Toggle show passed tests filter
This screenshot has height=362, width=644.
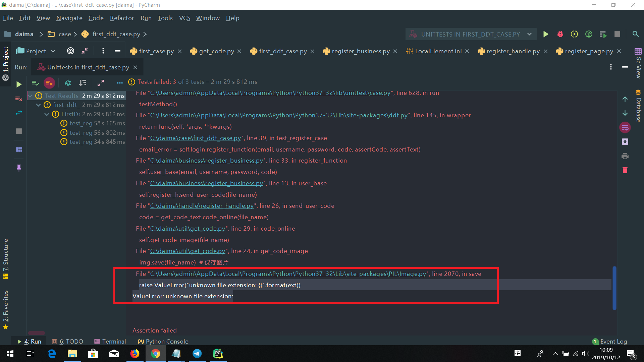click(35, 83)
